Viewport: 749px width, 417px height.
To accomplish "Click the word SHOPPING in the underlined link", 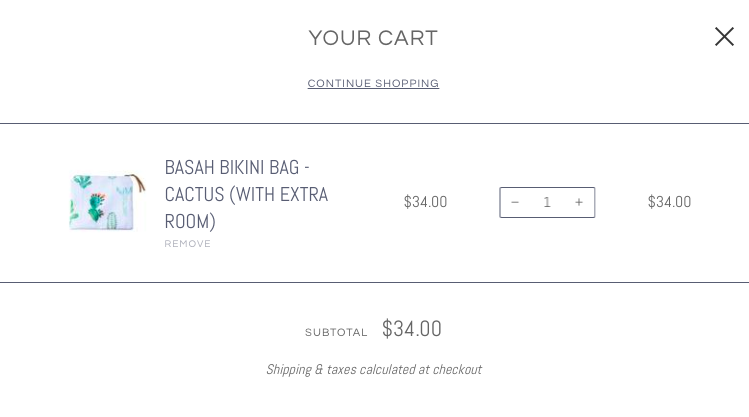I will pyautogui.click(x=407, y=84).
